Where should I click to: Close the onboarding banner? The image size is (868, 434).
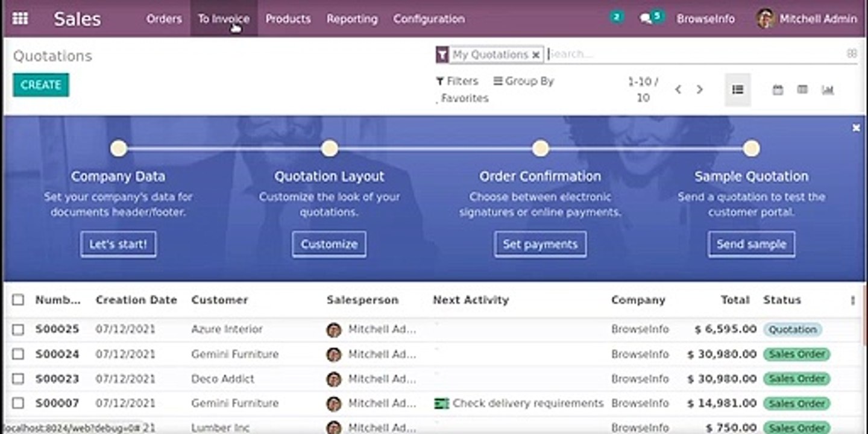(856, 128)
